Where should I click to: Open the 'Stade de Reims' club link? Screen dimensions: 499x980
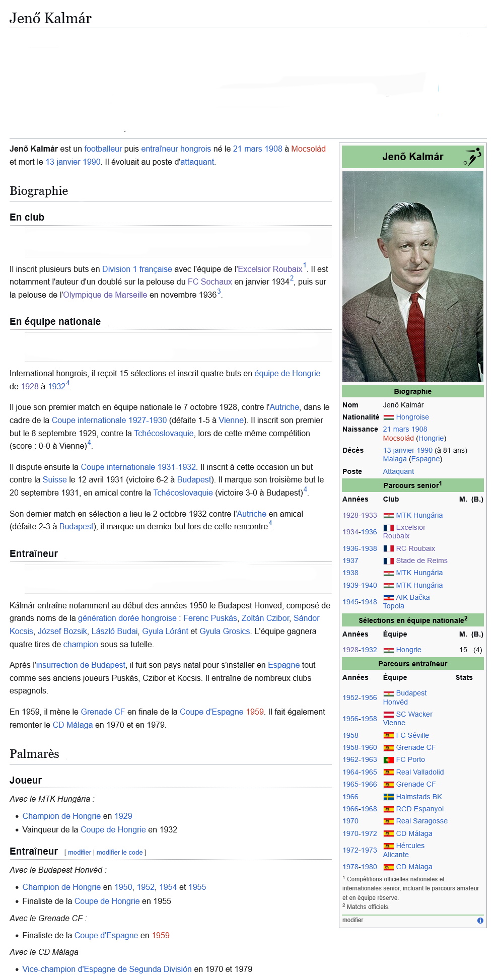(x=421, y=561)
